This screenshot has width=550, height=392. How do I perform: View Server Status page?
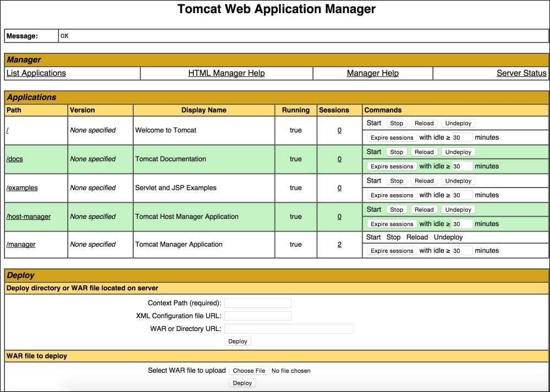(x=521, y=73)
